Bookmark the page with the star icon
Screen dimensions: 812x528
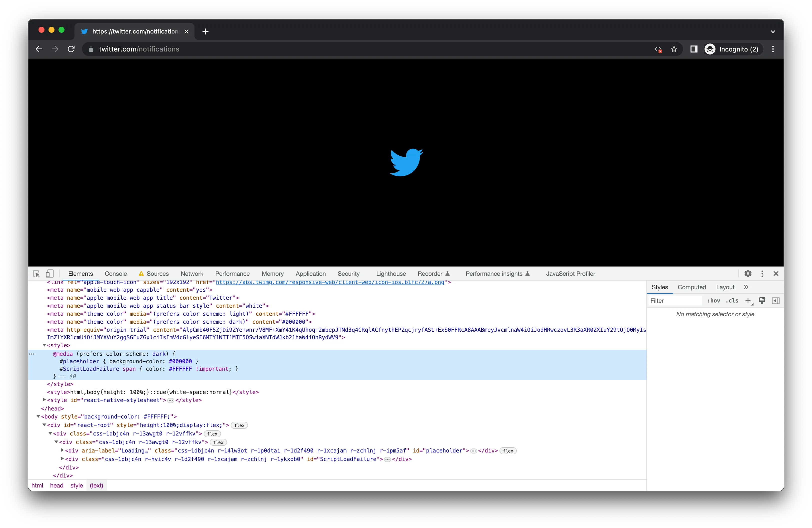coord(674,49)
